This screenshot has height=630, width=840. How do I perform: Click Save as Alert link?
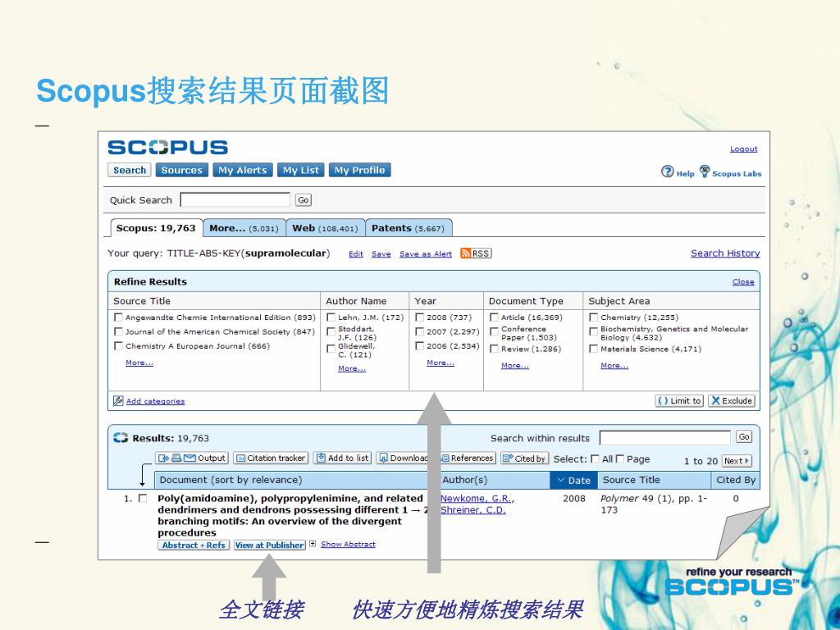426,254
